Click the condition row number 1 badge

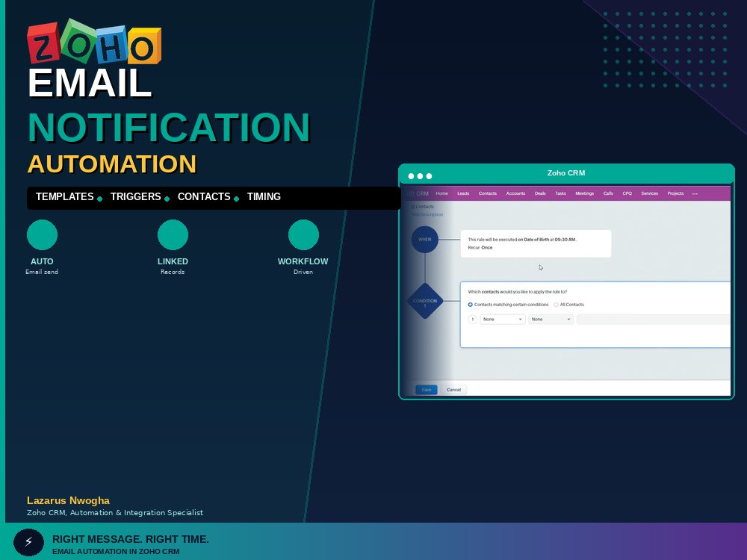472,320
